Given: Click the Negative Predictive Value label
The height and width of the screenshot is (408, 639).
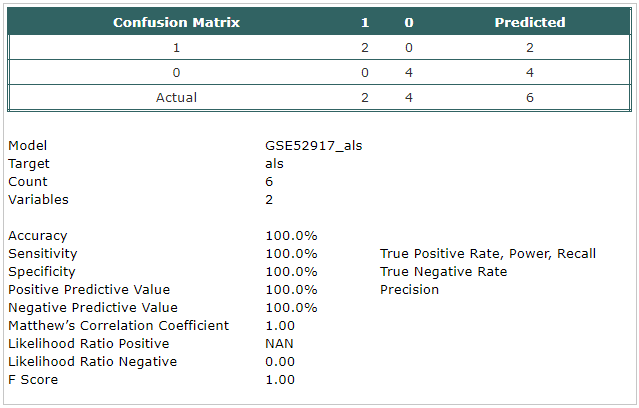Looking at the screenshot, I should (93, 307).
